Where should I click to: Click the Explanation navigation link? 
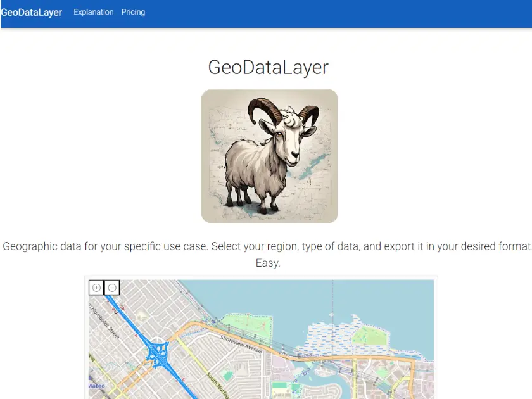click(93, 12)
